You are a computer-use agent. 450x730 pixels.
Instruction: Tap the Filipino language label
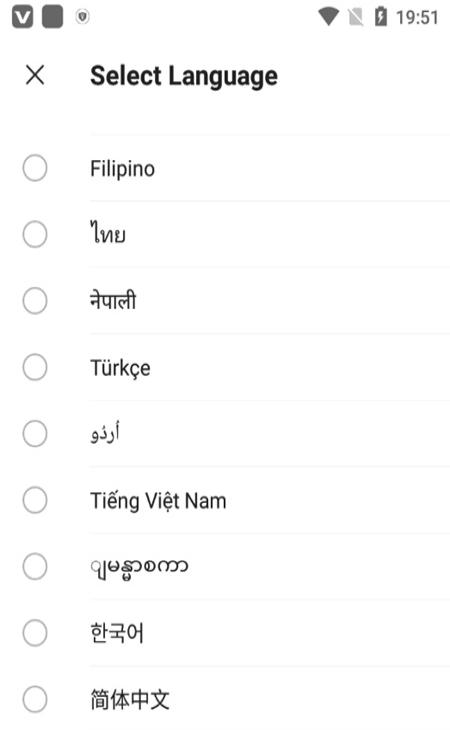click(122, 169)
